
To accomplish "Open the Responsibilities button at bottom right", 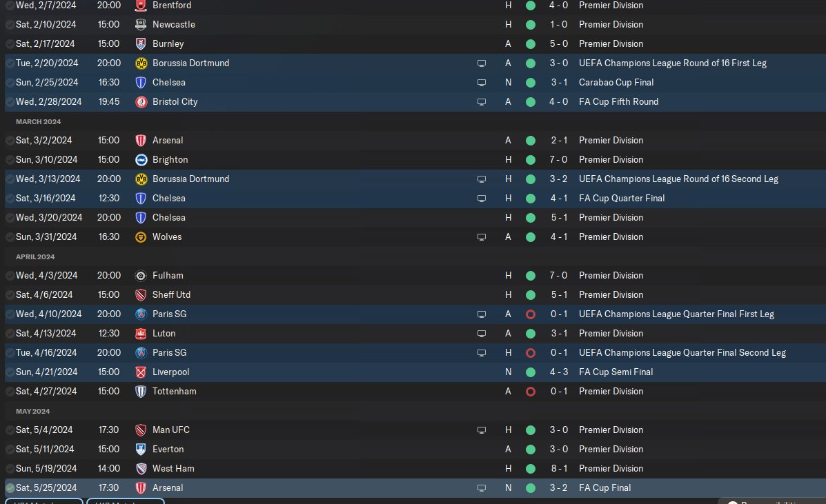I will pos(771,501).
